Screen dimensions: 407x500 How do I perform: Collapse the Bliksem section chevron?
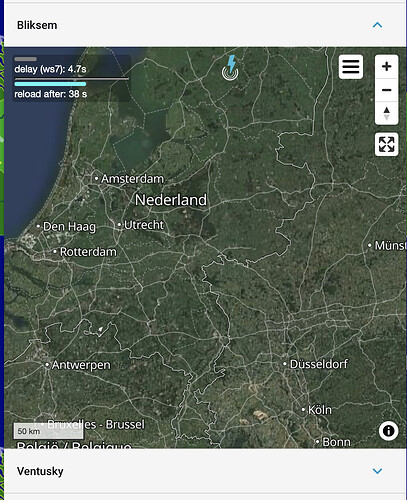tap(377, 25)
